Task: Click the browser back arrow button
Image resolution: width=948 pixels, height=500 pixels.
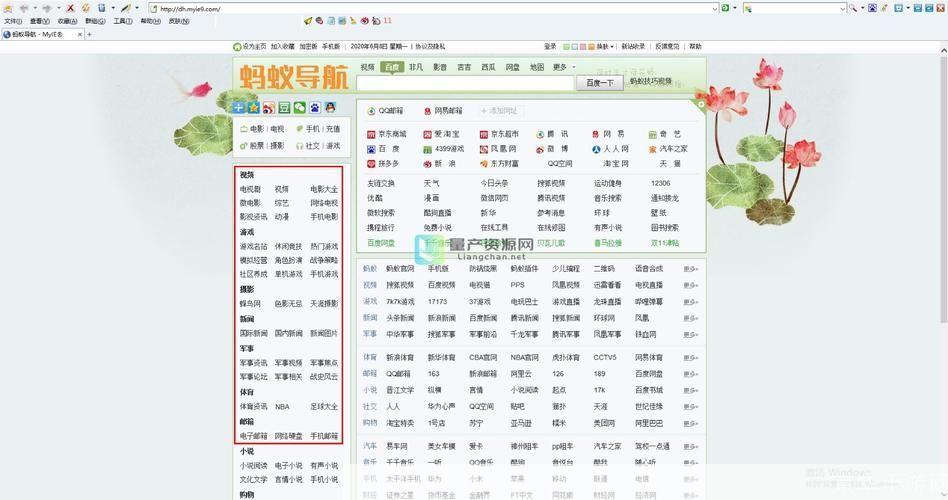Action: point(24,8)
